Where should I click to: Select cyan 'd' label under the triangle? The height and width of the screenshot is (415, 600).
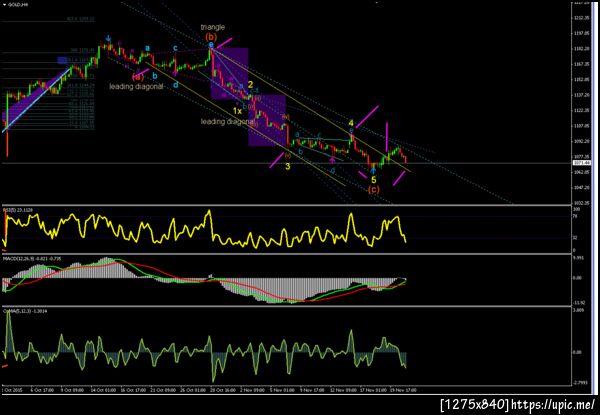tap(175, 85)
